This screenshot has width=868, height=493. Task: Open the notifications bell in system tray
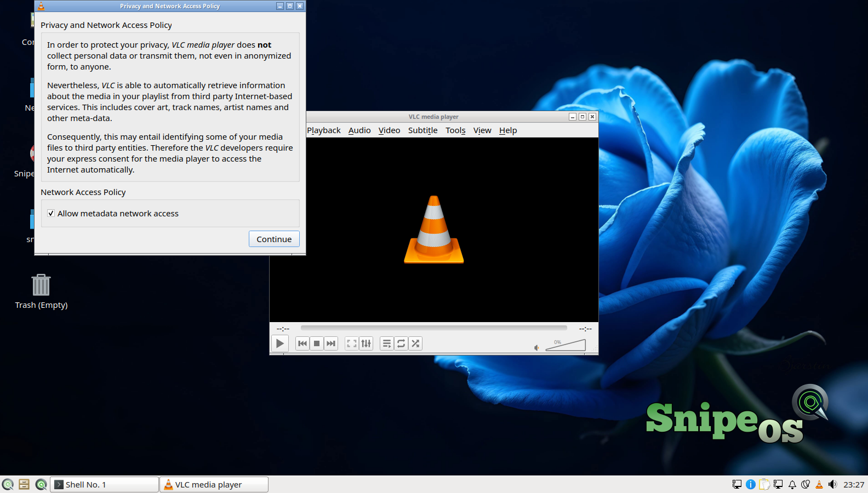[792, 484]
